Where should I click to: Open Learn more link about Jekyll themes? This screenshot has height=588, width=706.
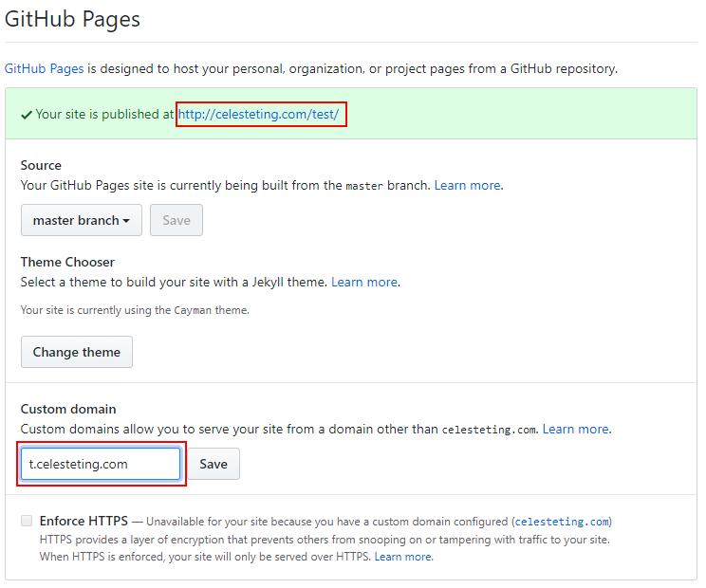364,282
